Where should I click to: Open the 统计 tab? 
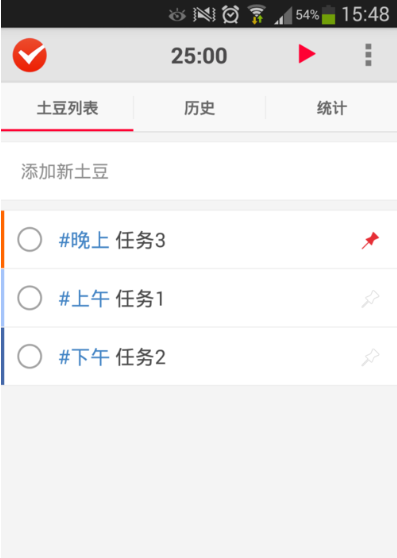click(x=332, y=108)
